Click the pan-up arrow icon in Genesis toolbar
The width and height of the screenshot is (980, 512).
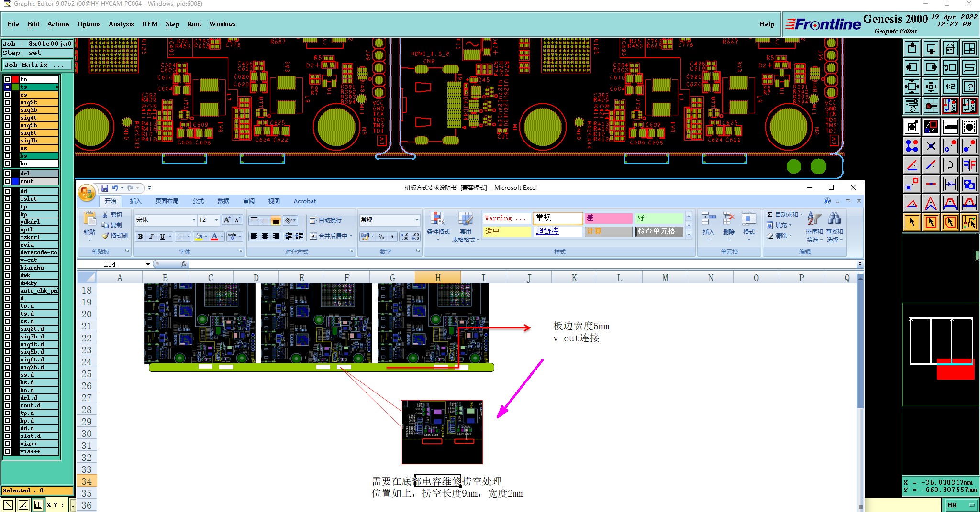[x=912, y=48]
